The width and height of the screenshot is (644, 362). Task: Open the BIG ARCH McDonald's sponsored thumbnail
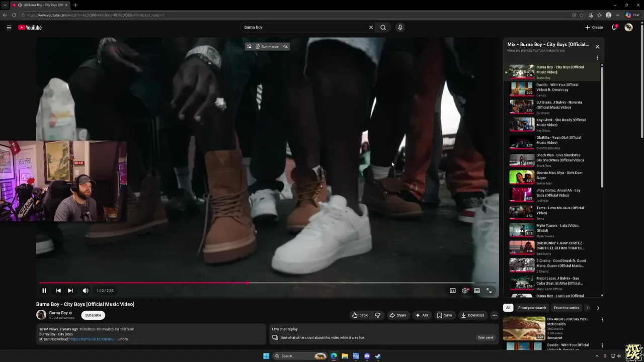point(524,328)
